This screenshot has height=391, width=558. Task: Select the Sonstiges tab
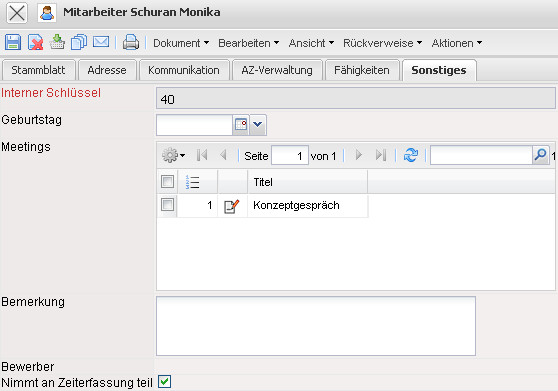click(x=439, y=70)
